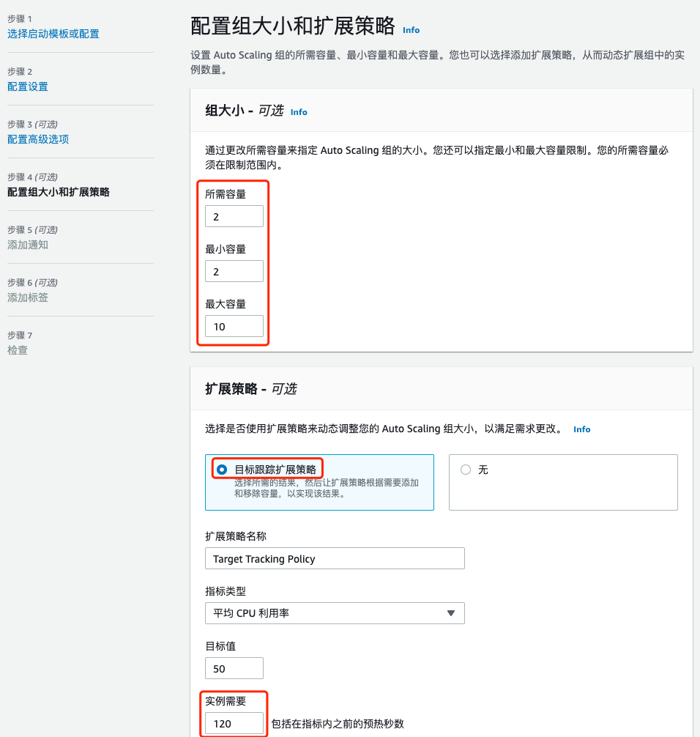This screenshot has height=737, width=700.
Task: Click the 最小容量 input field
Action: click(234, 270)
